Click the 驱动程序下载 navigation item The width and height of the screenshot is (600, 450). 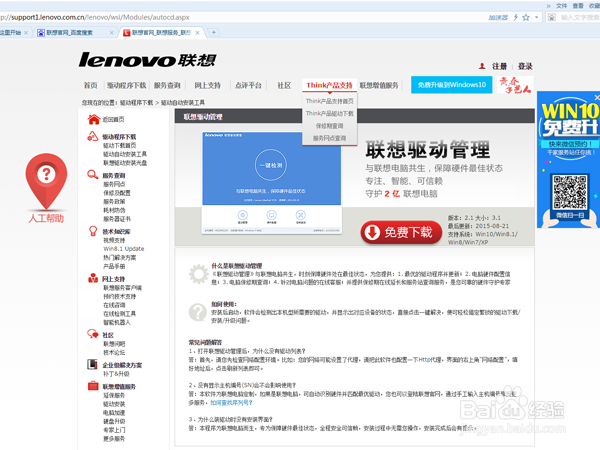click(126, 85)
